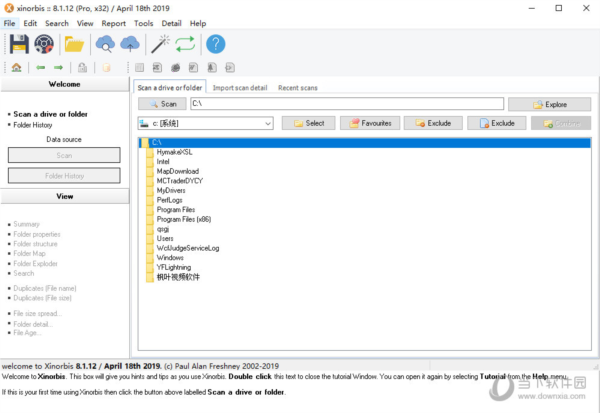The image size is (600, 413).
Task: Collapse the View panel header
Action: pyautogui.click(x=65, y=196)
